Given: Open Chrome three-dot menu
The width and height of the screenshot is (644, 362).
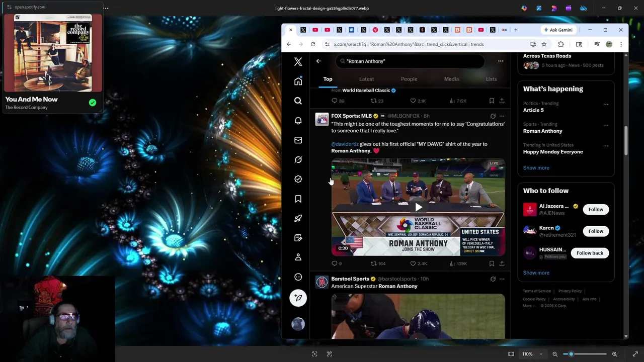Looking at the screenshot, I should coord(621,44).
